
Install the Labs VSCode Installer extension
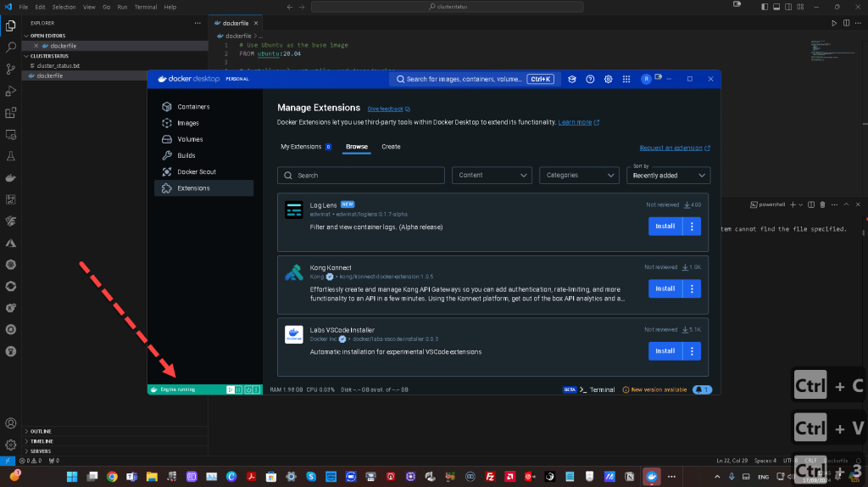tap(665, 351)
